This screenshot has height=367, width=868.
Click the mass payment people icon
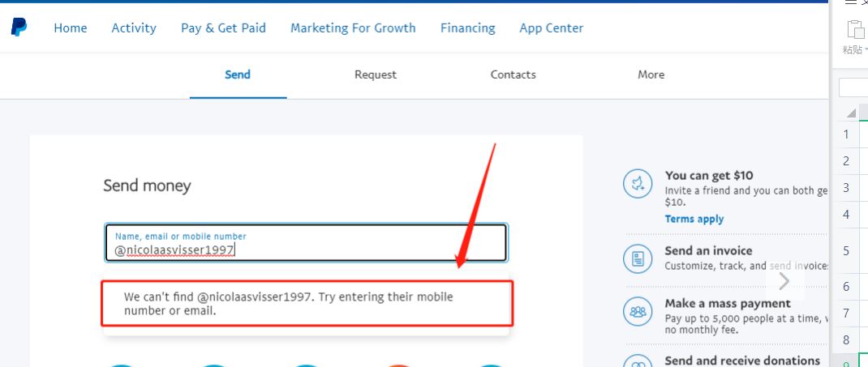638,311
